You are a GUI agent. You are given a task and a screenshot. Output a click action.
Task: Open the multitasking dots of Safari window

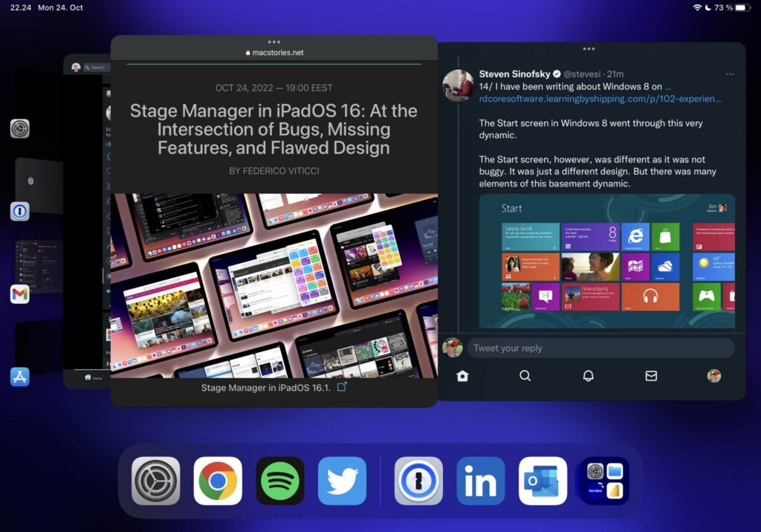(x=273, y=42)
